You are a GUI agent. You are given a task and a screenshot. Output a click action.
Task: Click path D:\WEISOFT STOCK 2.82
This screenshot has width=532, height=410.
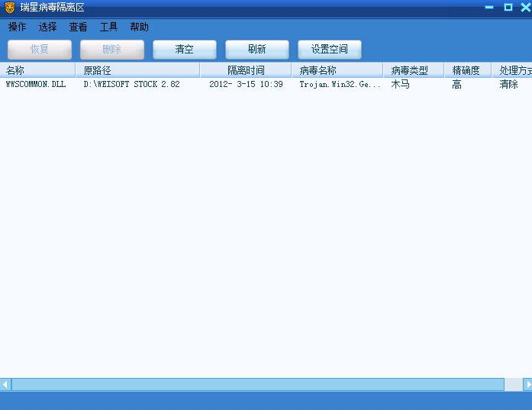coord(131,84)
